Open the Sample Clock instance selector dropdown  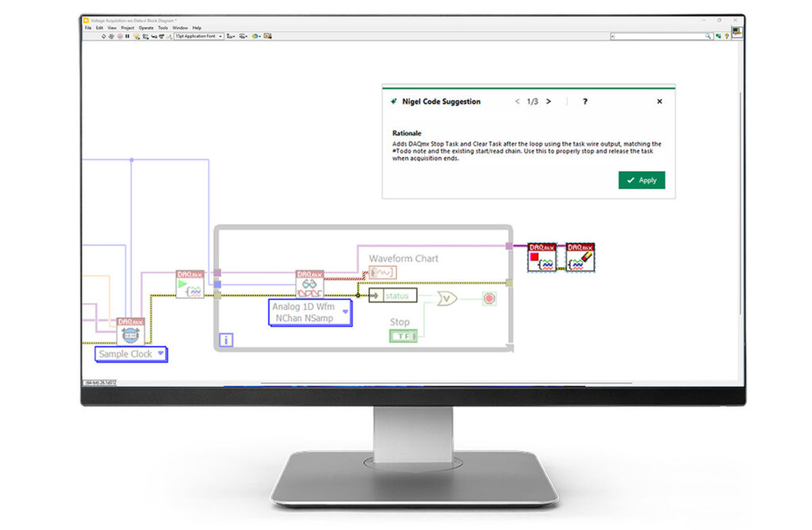161,353
